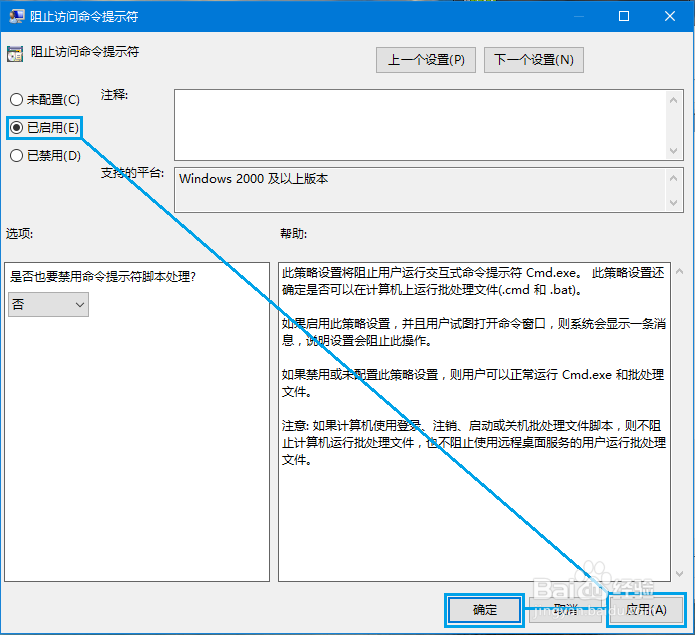
Task: Click the help panel scroll down arrow
Action: pyautogui.click(x=679, y=574)
